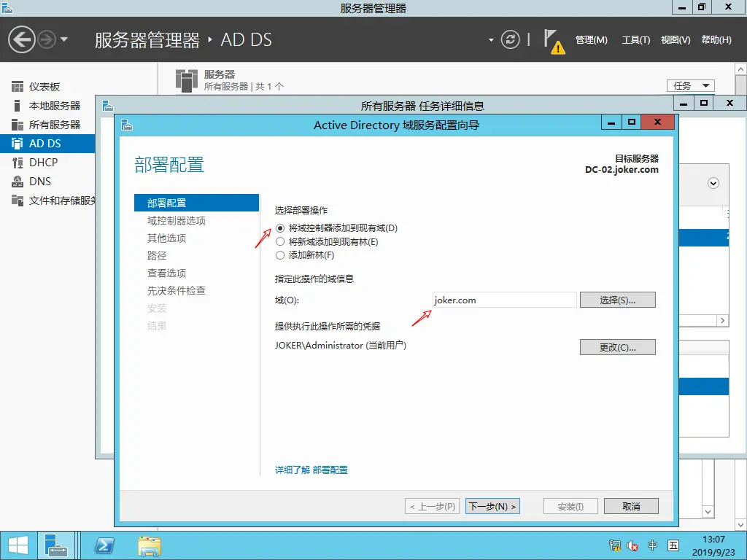Click the AD DS wizard title bar icon
Image resolution: width=747 pixels, height=560 pixels.
pos(127,125)
